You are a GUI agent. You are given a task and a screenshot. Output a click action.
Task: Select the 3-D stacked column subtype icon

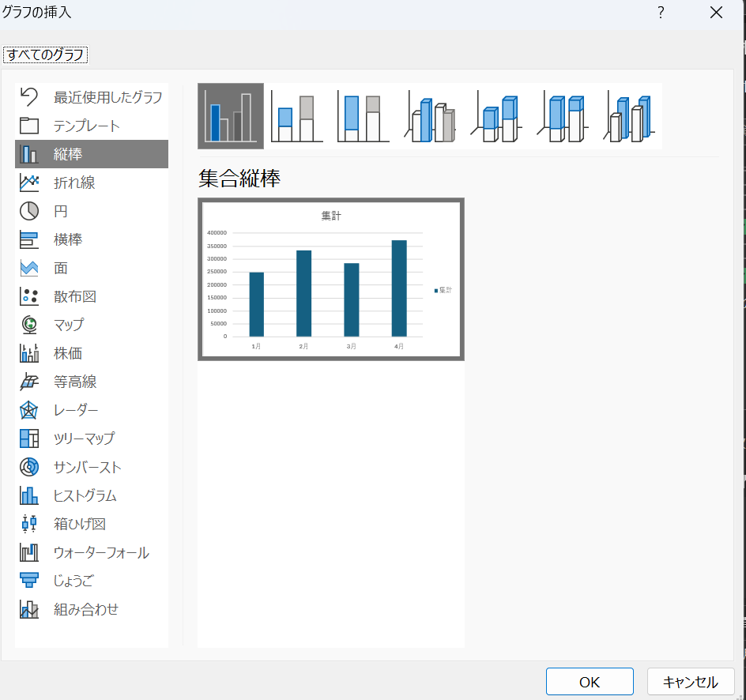pos(497,117)
